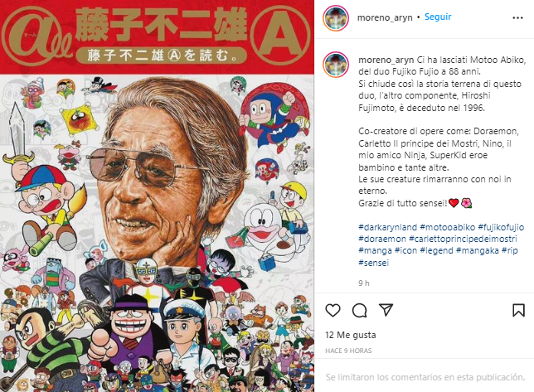Click the Fujiko Fujio A post image
The width and height of the screenshot is (534, 392).
[157, 196]
